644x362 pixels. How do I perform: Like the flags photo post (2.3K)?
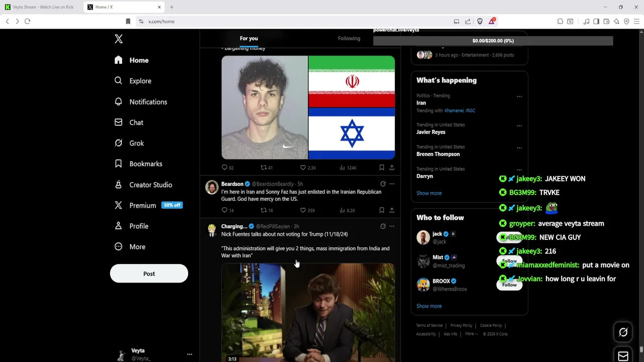[307, 167]
